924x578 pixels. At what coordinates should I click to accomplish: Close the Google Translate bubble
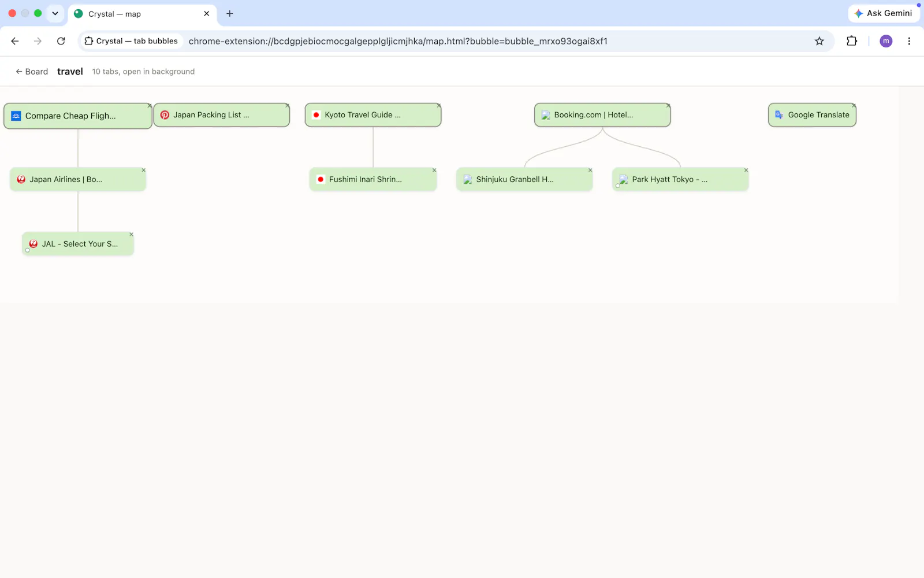tap(854, 106)
